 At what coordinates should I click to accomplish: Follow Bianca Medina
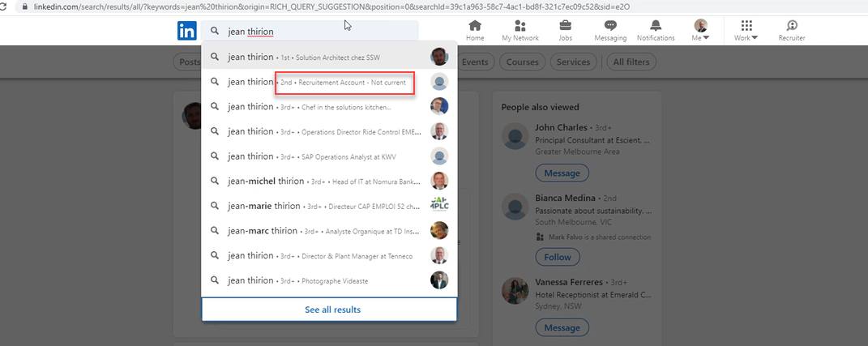coord(558,257)
